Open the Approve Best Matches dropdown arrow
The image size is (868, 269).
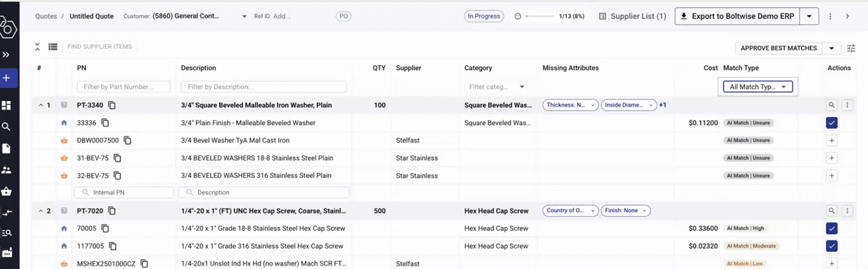(x=832, y=48)
